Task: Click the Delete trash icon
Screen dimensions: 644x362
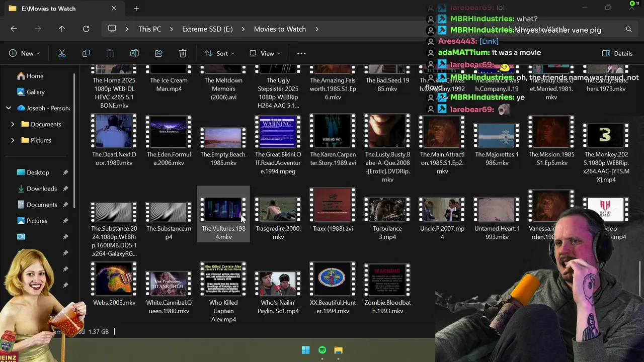Action: 183,53
